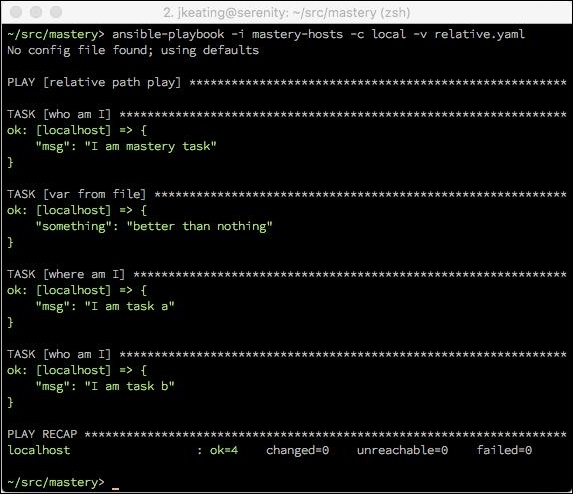
Task: Click the yellow minimize window button
Action: click(36, 12)
